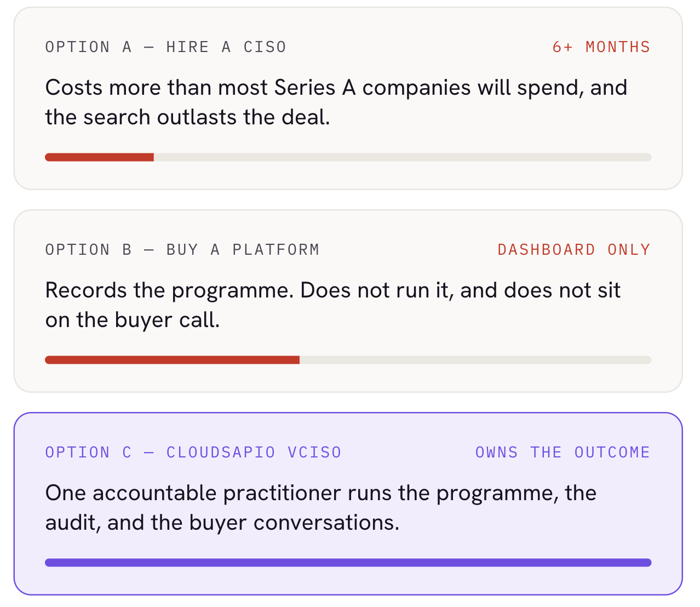Click the short red progress bar in Option A

point(99,157)
